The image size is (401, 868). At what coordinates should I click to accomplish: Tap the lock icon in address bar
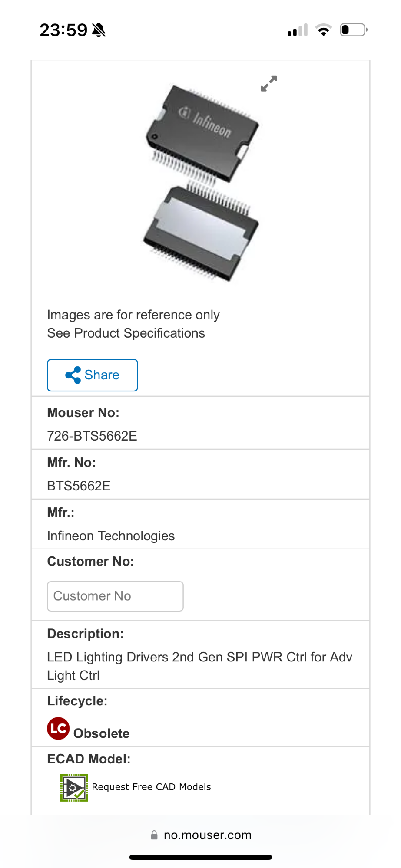pos(154,835)
